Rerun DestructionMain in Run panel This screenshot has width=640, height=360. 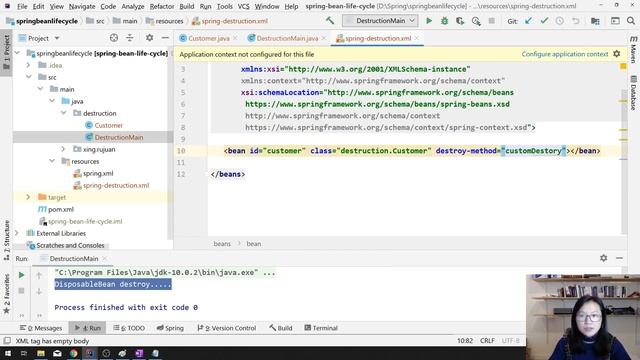click(x=21, y=275)
